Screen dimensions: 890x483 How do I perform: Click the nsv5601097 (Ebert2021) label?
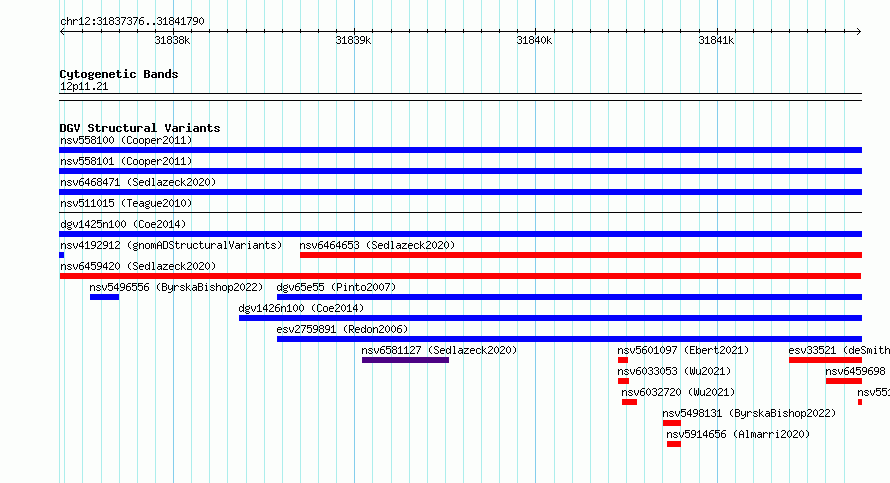[x=683, y=350]
